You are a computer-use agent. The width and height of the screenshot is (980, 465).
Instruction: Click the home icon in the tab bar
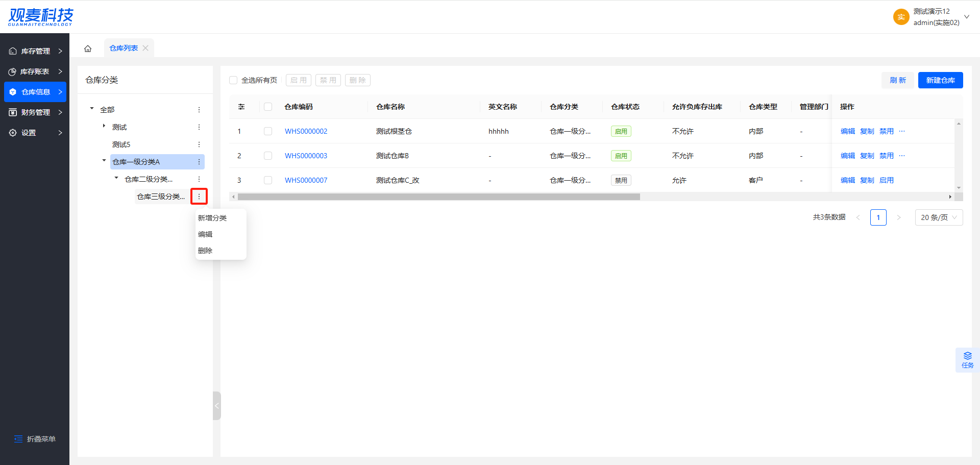click(x=88, y=48)
